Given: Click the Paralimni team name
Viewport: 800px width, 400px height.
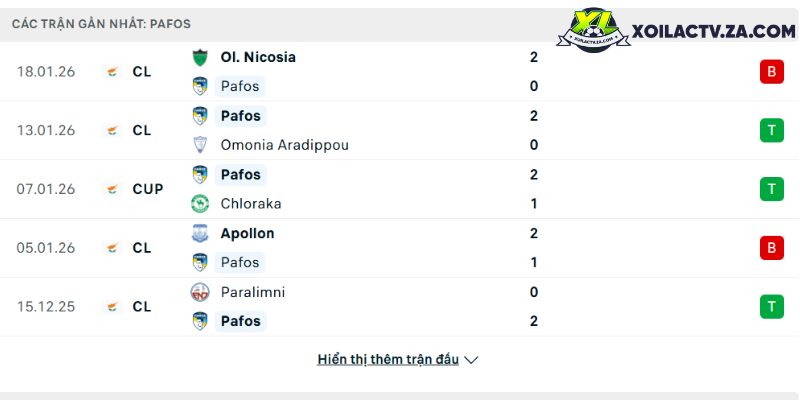Looking at the screenshot, I should click(x=252, y=292).
